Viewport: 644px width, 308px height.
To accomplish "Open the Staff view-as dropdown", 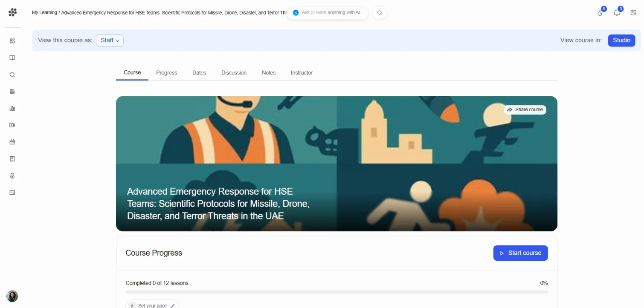I will pos(110,40).
